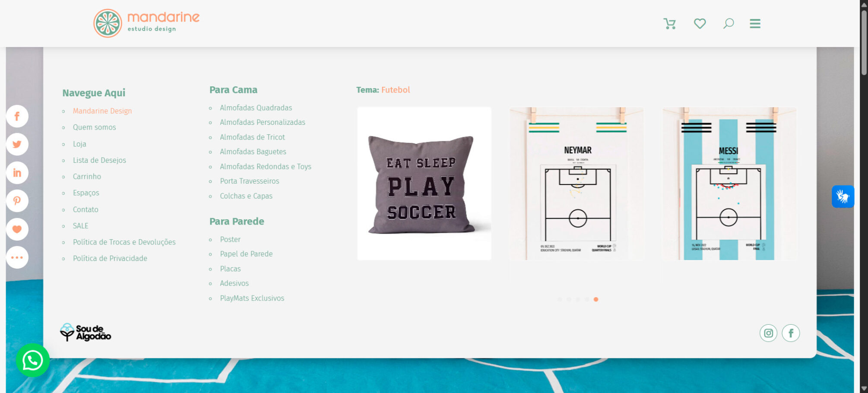
Task: Toggle the hamburger menu icon
Action: [755, 24]
